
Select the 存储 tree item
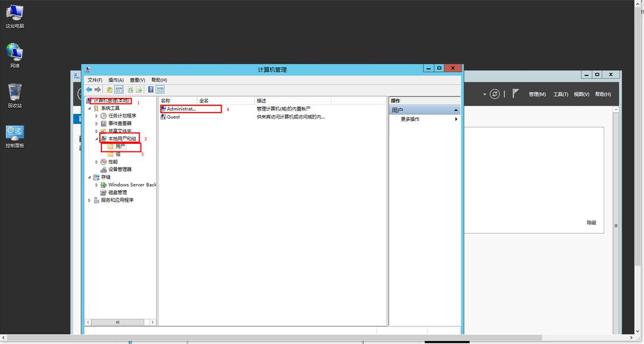(106, 177)
